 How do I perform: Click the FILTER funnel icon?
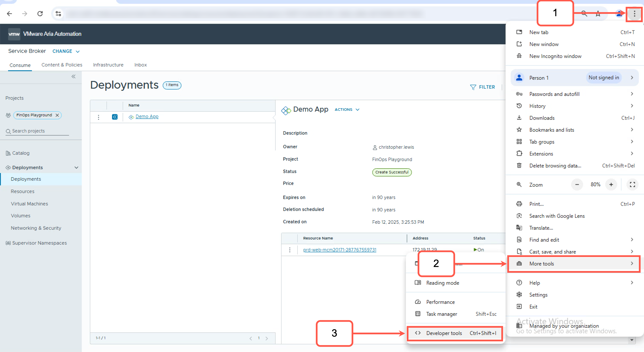click(x=473, y=87)
